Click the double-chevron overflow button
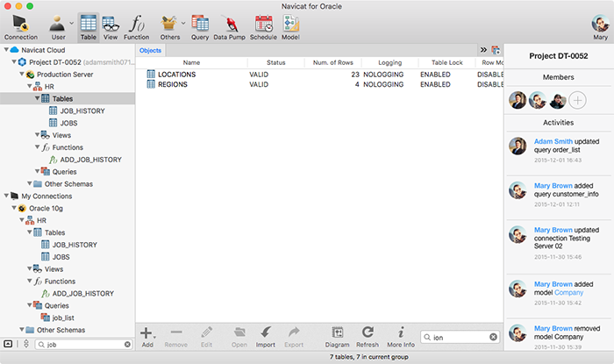The image size is (614, 364). pyautogui.click(x=483, y=50)
